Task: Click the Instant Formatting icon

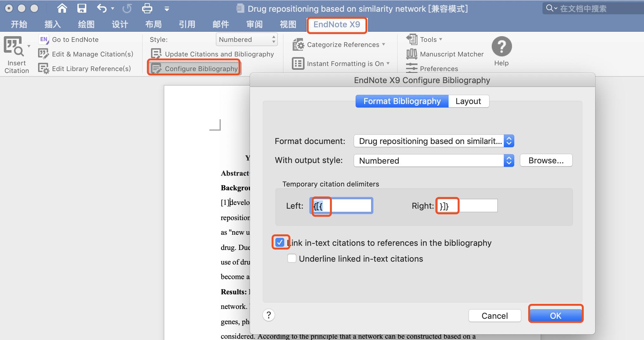Action: (298, 64)
